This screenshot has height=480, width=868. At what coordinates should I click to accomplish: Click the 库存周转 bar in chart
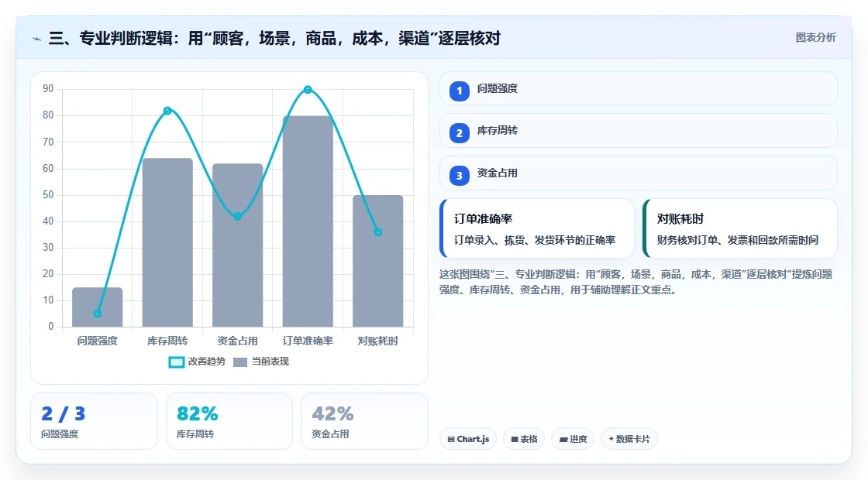click(167, 243)
